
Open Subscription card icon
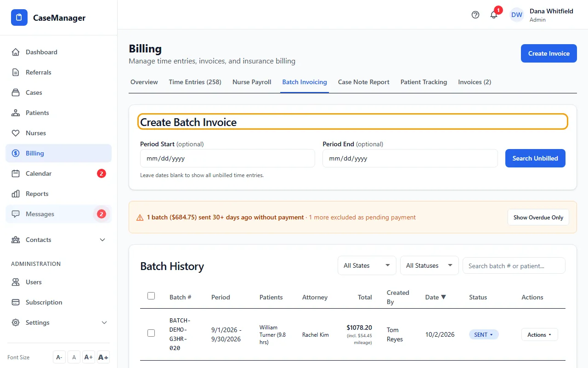click(16, 302)
